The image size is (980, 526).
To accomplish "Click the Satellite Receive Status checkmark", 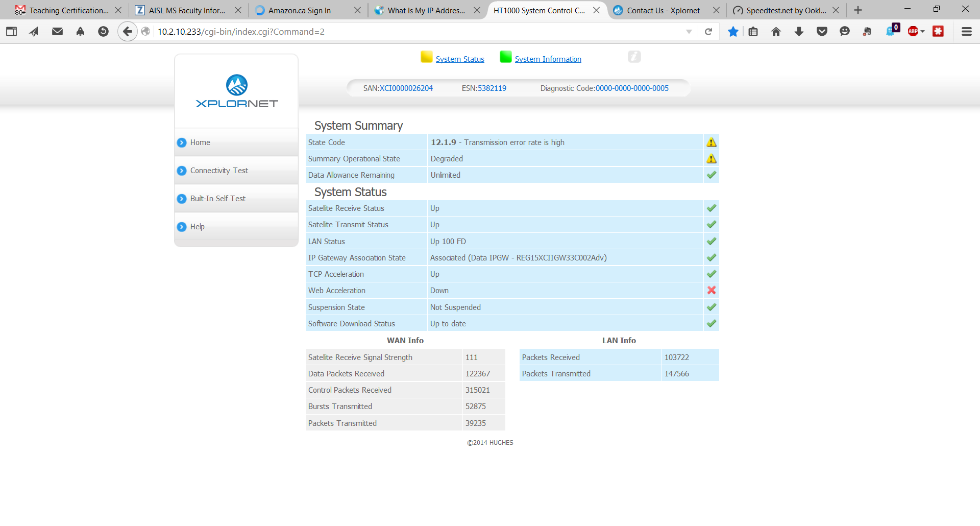I will (712, 208).
